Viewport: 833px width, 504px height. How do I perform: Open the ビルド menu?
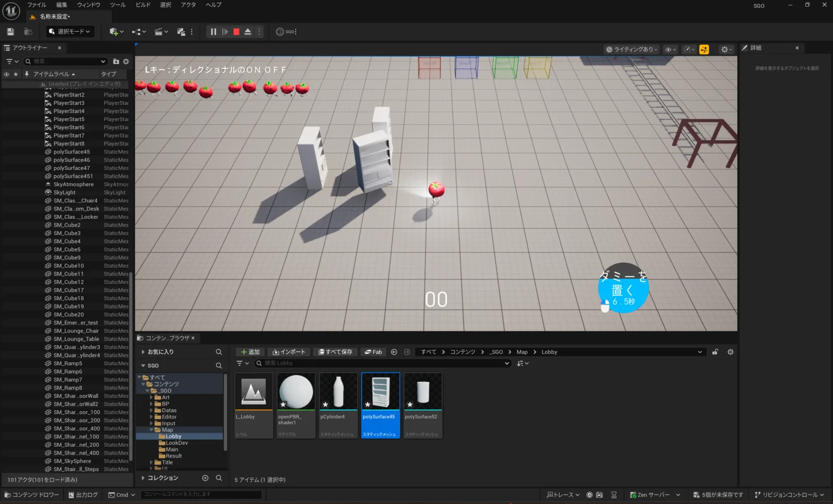(143, 5)
